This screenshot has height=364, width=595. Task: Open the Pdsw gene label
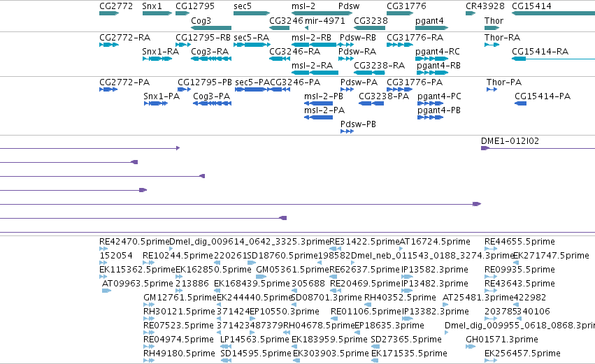349,6
